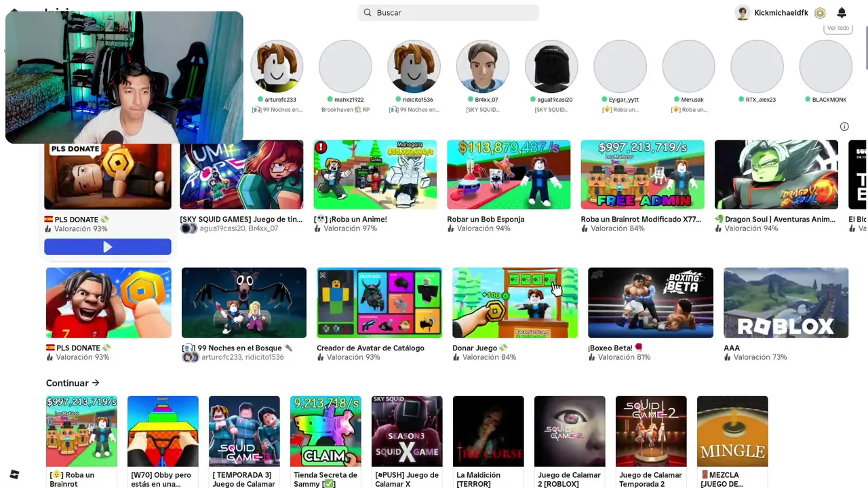
Task: Open ¡Boxeo Beta! thumbnail
Action: pos(650,302)
